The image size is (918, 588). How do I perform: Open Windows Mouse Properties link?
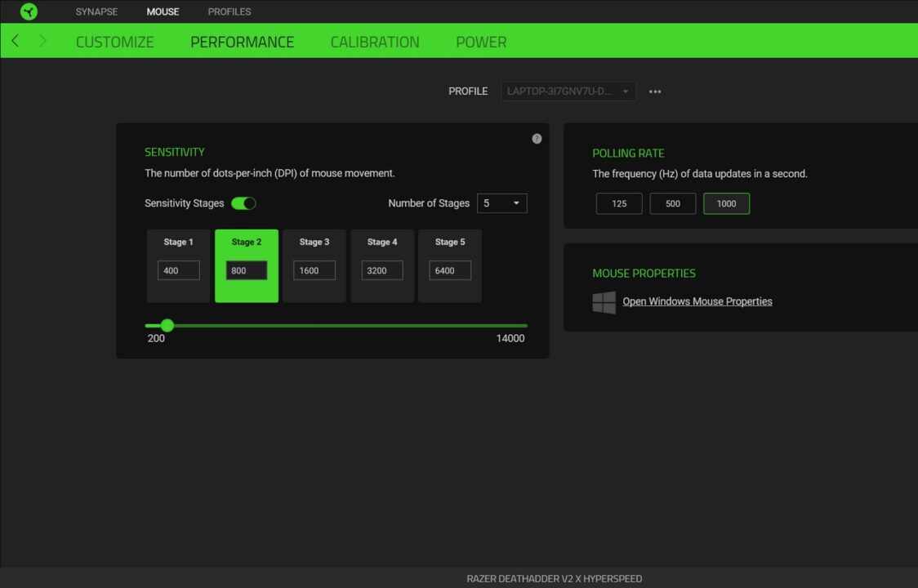tap(697, 301)
